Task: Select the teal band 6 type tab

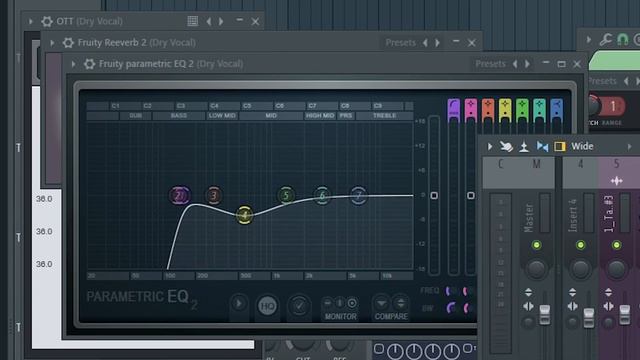Action: click(539, 109)
